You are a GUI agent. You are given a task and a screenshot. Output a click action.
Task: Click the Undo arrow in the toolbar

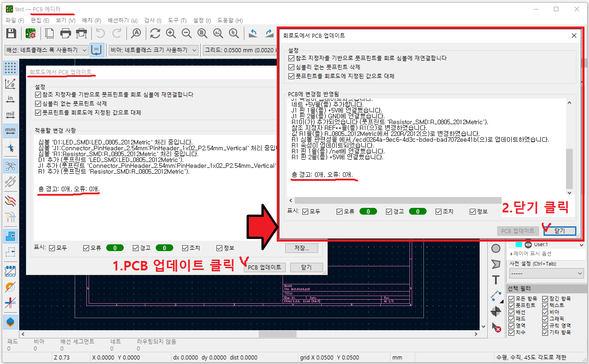[100, 33]
